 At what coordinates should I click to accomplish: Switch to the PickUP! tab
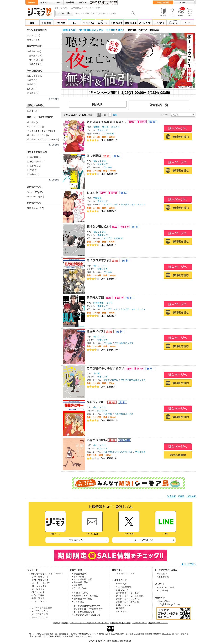coord(98,105)
